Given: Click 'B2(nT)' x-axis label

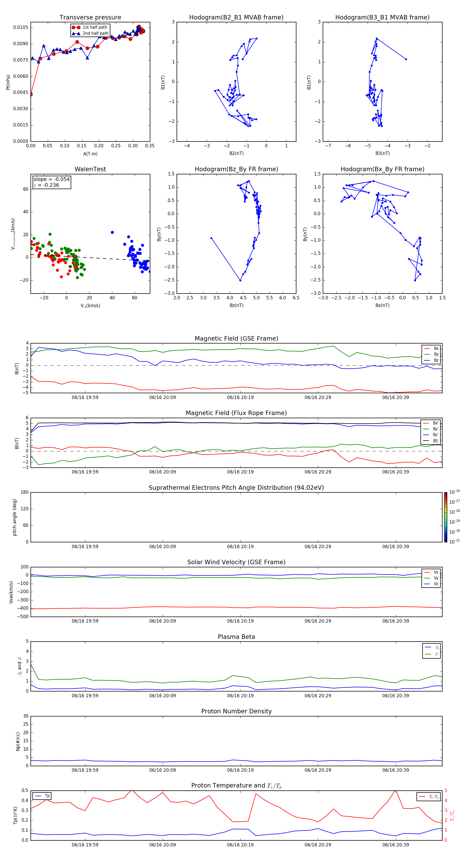Looking at the screenshot, I should [236, 153].
